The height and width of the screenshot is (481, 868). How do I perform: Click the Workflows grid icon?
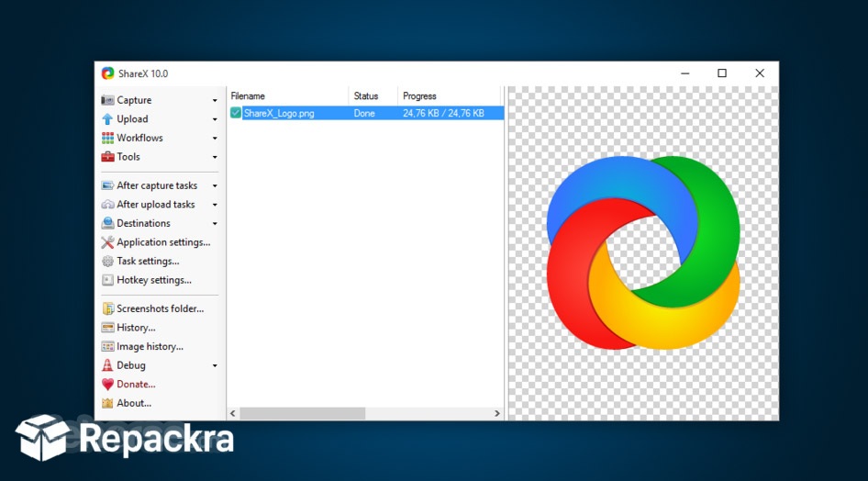[x=107, y=138]
